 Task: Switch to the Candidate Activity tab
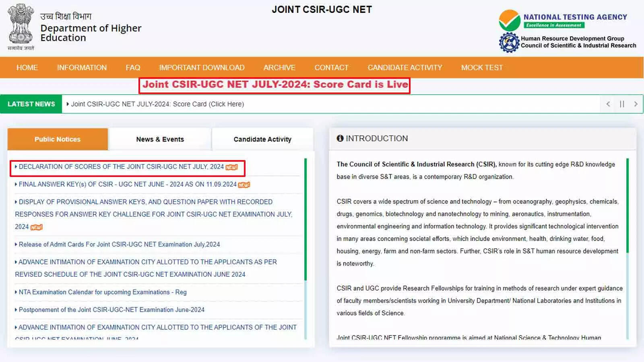(x=262, y=139)
